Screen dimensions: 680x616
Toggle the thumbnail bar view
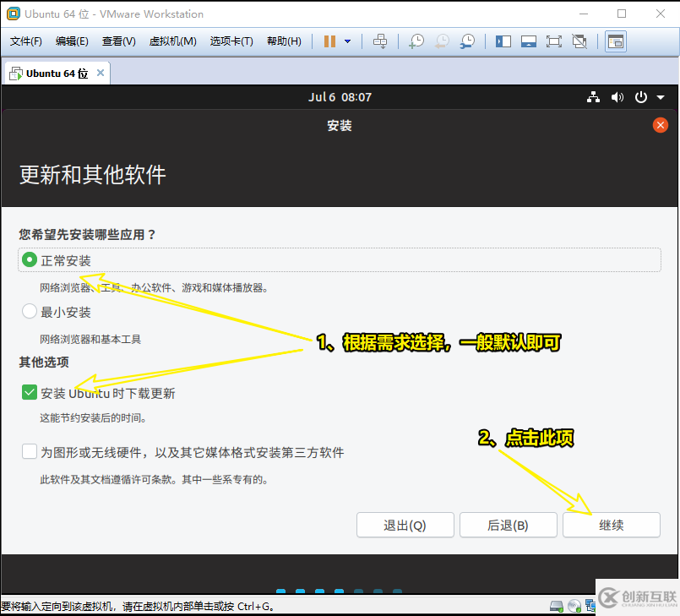coord(529,41)
